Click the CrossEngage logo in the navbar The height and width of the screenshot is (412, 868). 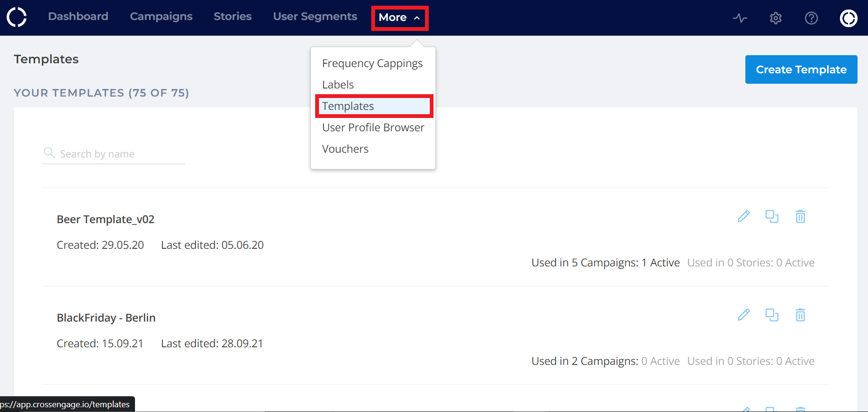[17, 17]
